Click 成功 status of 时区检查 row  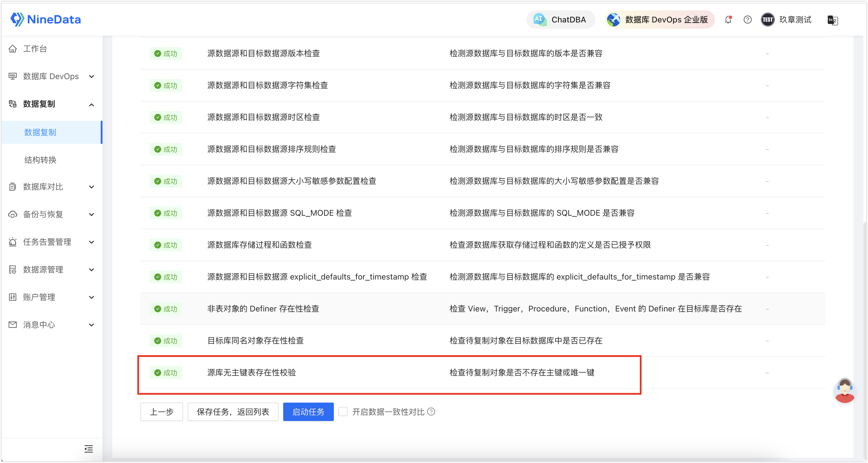click(x=166, y=118)
